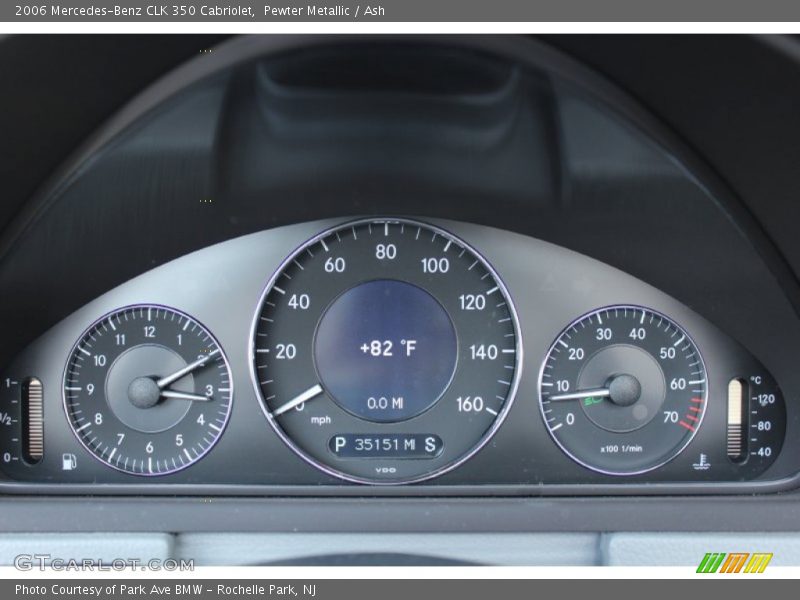The width and height of the screenshot is (800, 600).
Task: Click the -120 coolant temperature mark
Action: click(x=763, y=399)
